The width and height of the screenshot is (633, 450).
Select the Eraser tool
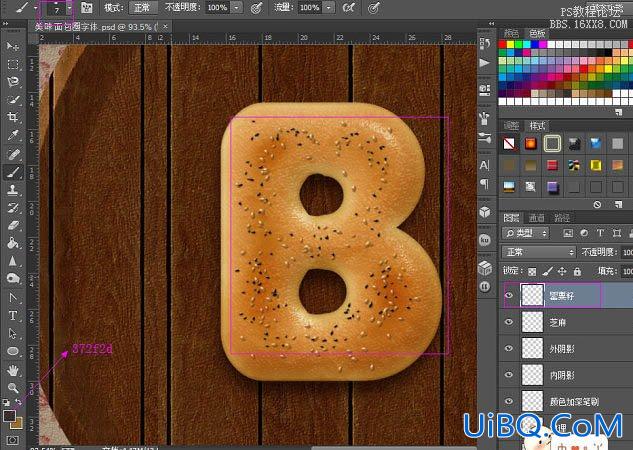(13, 226)
